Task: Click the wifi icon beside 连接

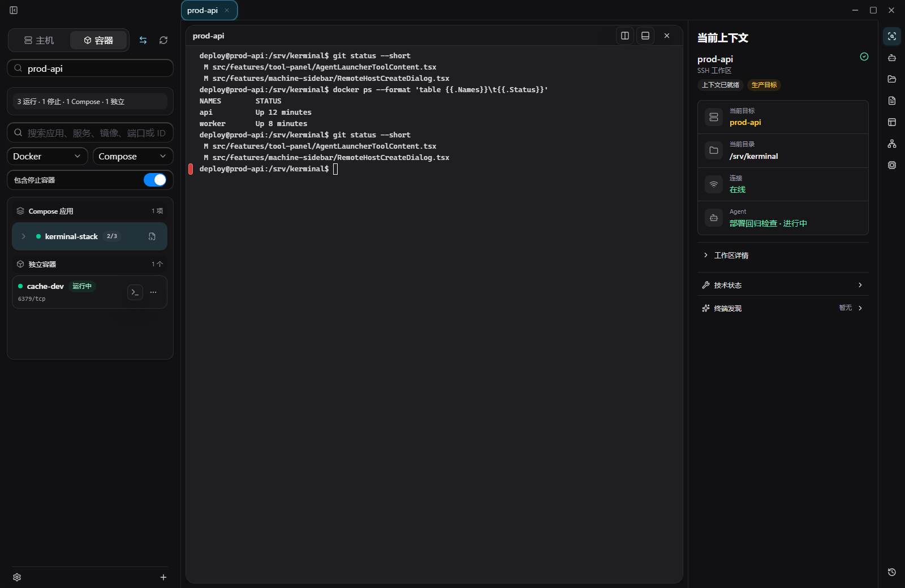Action: [714, 184]
